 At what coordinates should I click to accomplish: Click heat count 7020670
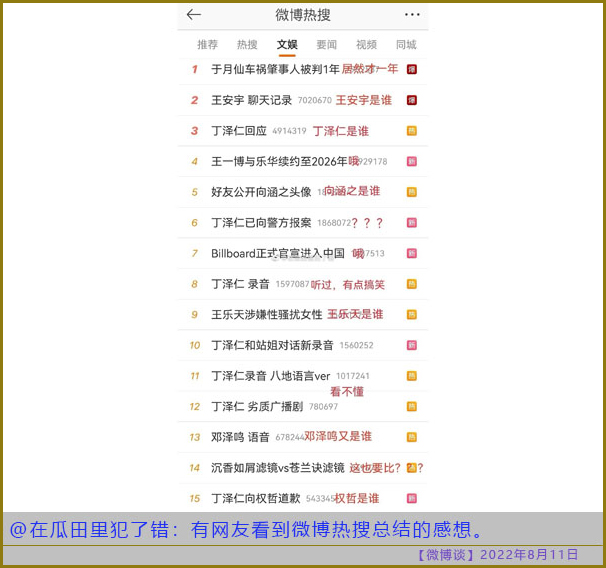tap(315, 100)
